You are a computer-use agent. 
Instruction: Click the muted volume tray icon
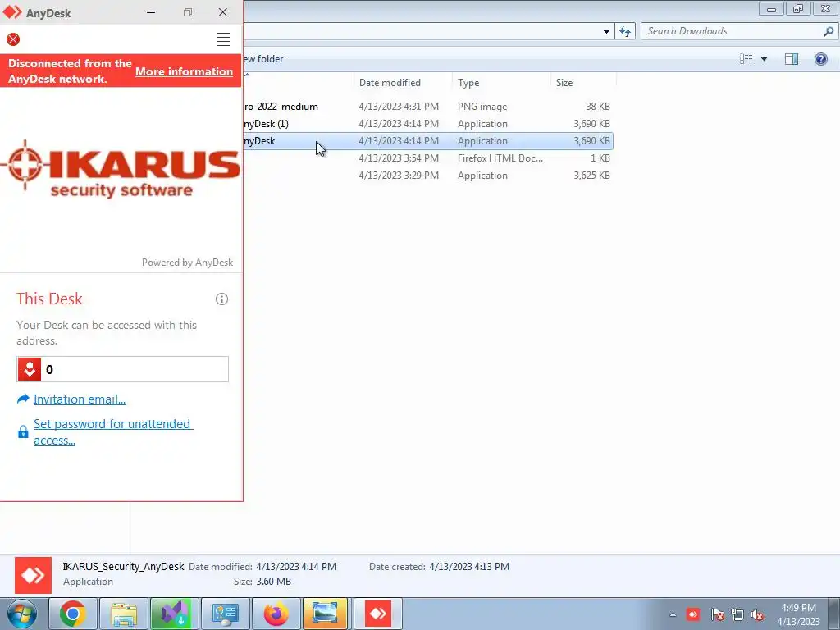(757, 614)
